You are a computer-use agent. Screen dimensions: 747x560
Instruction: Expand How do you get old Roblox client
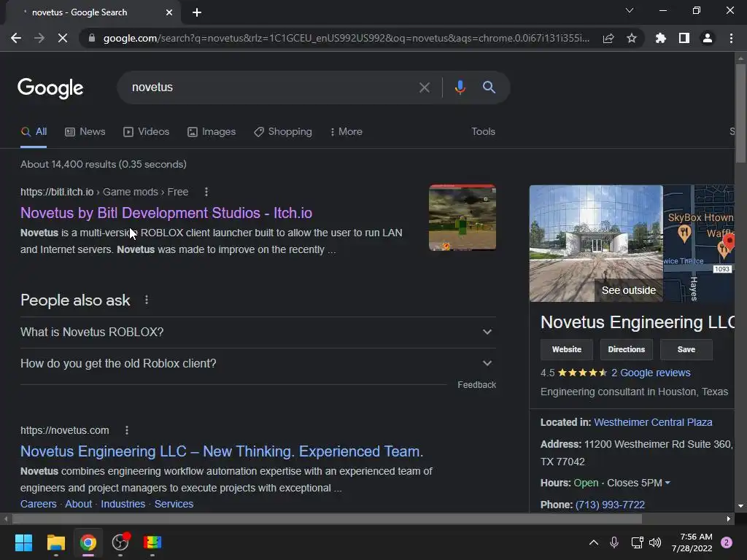258,363
